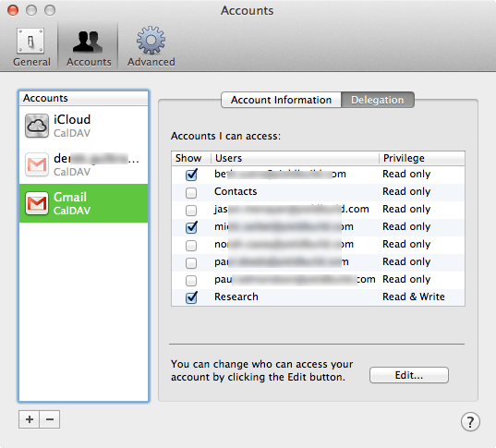Sort by the Show column header
The height and width of the screenshot is (448, 496).
point(191,158)
